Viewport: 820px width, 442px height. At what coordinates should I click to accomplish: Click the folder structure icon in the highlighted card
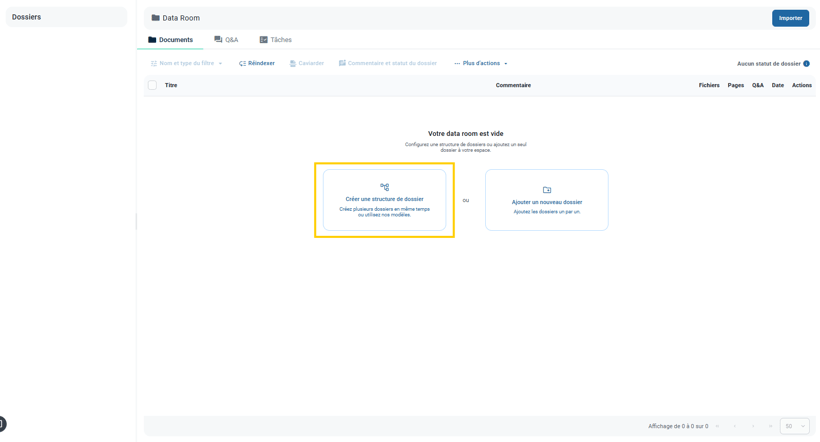click(x=384, y=187)
